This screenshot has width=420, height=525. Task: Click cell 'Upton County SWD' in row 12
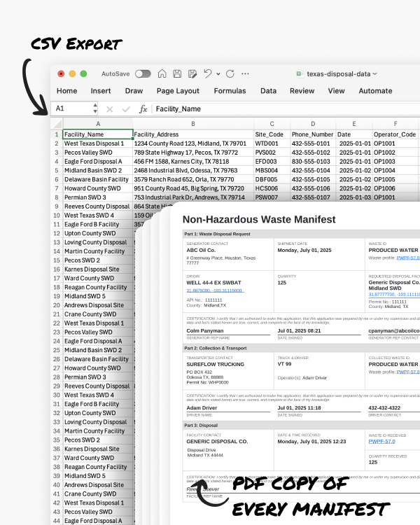98,233
